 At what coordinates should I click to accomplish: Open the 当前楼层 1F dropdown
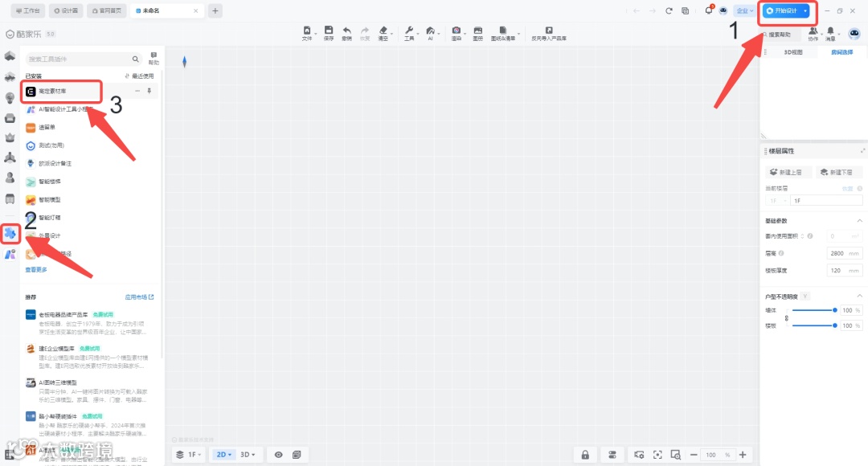point(776,200)
